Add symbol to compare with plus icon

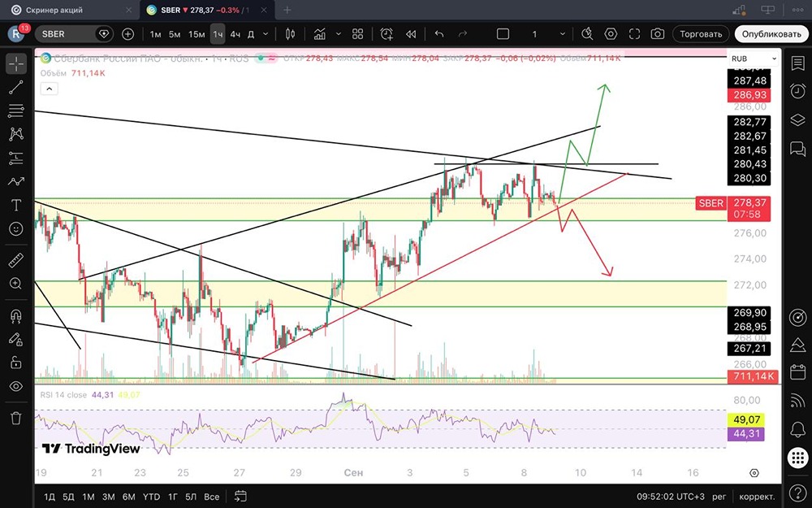[127, 34]
